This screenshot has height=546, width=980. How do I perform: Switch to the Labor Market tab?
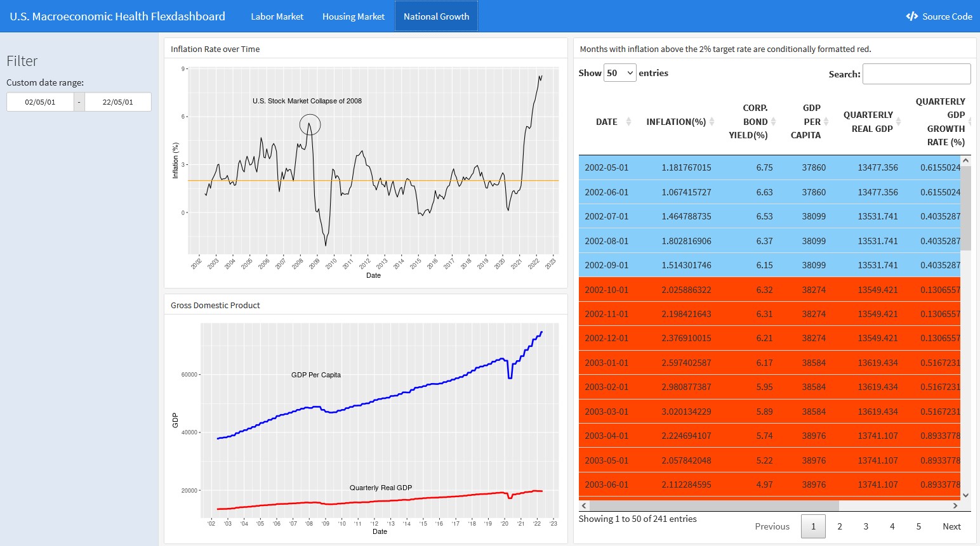277,16
